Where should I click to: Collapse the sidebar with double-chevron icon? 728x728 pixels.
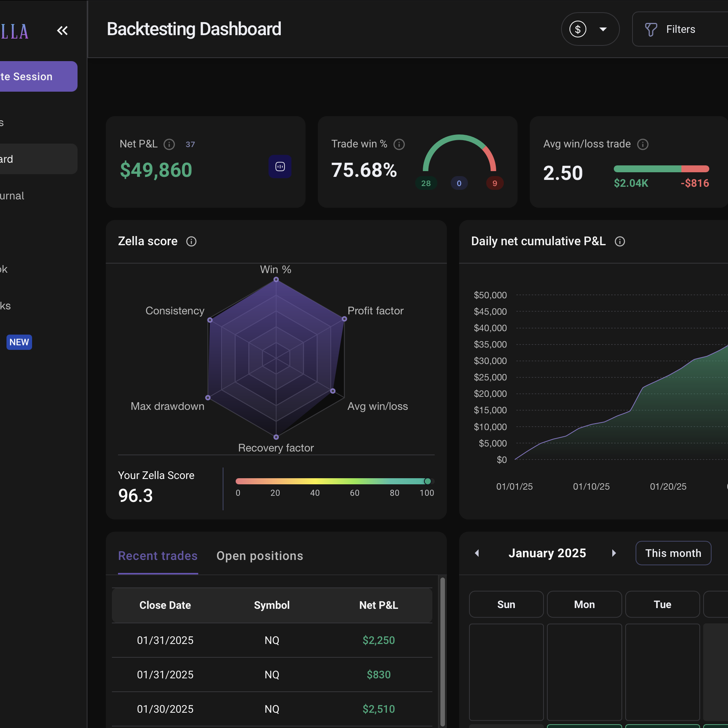pos(62,31)
